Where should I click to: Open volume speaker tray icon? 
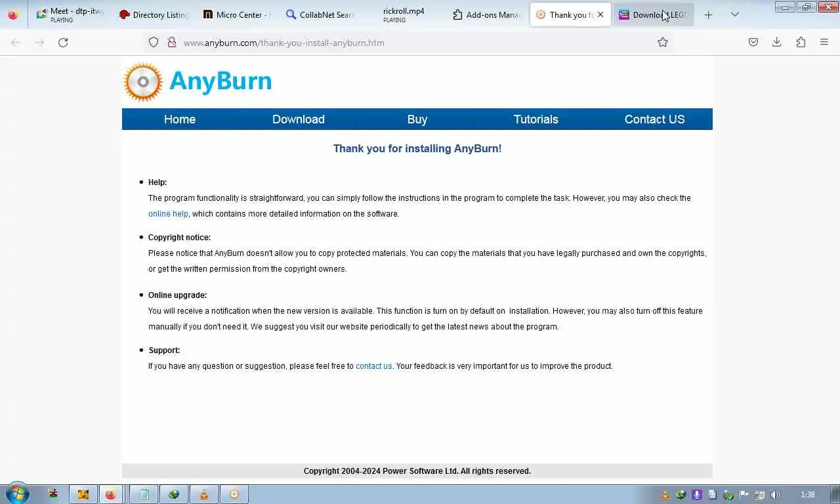[775, 495]
